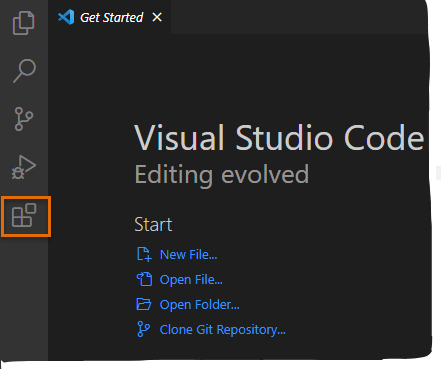Click the Open File document icon
Viewport: 441px width, 369px height.
[144, 279]
